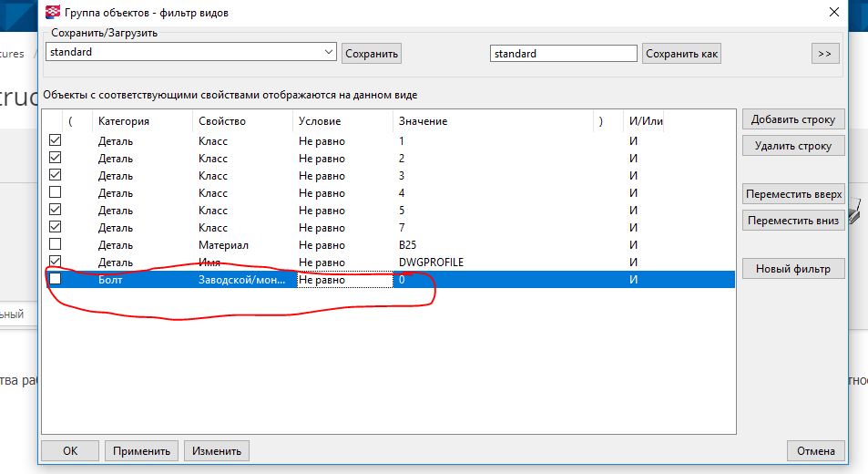Click Удалить строку button
Viewport: 868px width, 474px height.
[x=793, y=146]
